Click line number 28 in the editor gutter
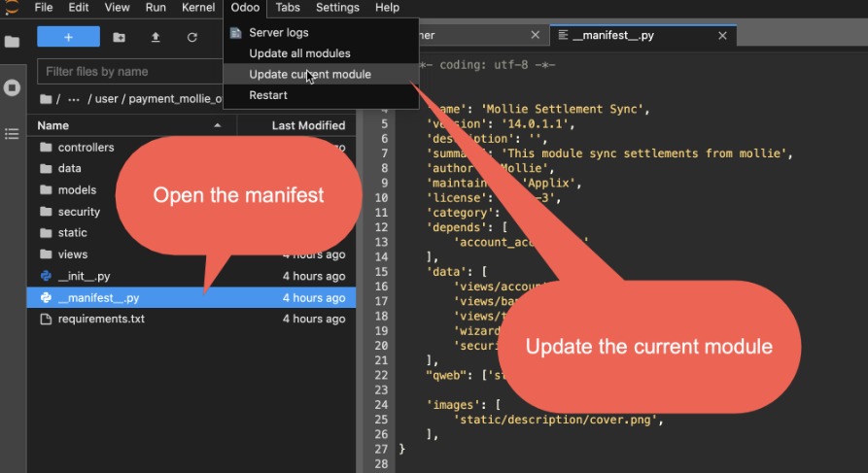The height and width of the screenshot is (473, 868). tap(381, 463)
